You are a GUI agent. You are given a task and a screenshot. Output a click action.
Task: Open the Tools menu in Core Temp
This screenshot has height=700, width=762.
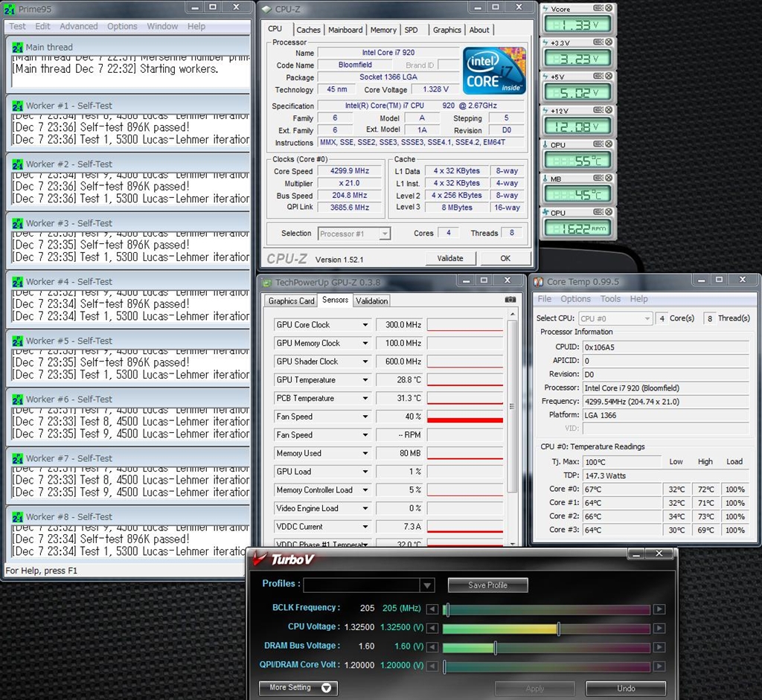coord(610,299)
